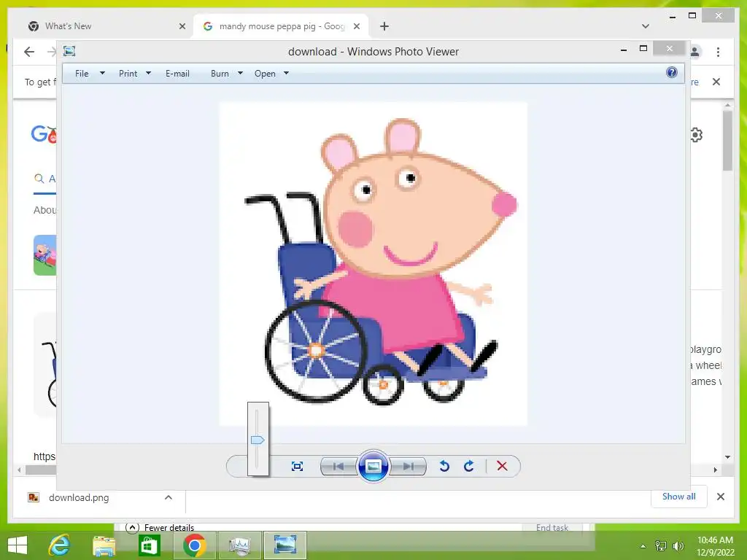Screen dimensions: 747x560
Task: Dismiss the Chrome info bar
Action: click(716, 82)
